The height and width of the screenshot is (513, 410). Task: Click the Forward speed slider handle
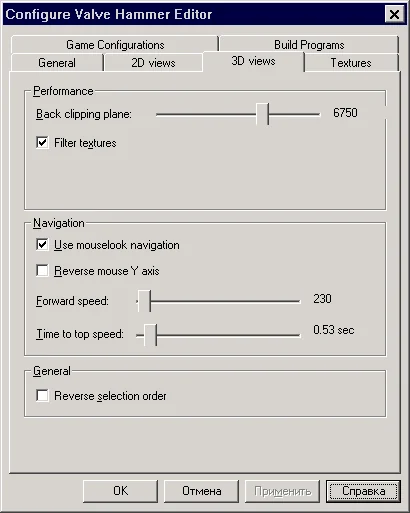point(144,301)
